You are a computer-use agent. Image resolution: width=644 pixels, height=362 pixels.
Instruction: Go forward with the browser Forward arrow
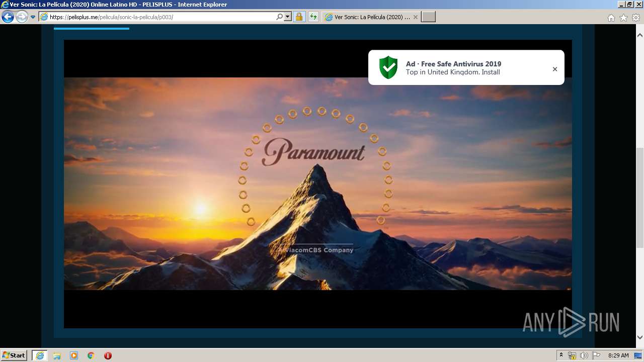(22, 17)
